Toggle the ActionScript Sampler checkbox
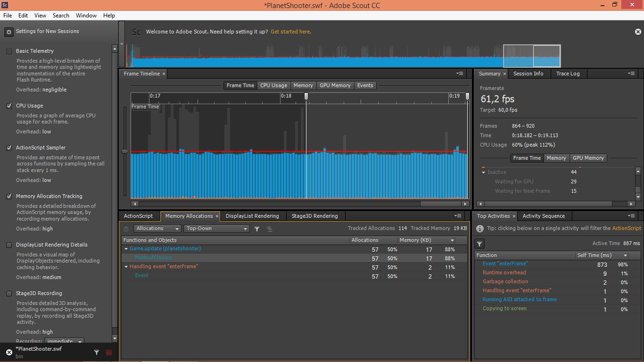Viewport: 644px width, 362px height. coord(9,148)
